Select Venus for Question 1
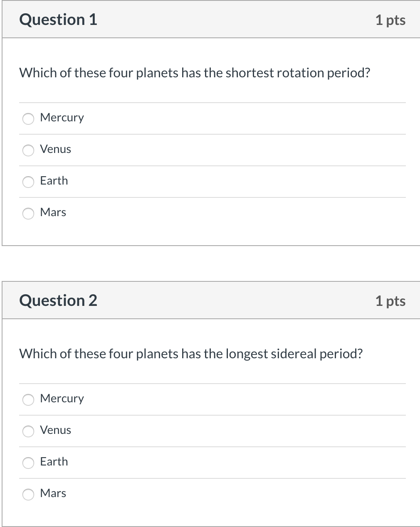The height and width of the screenshot is (527, 420). tap(28, 150)
